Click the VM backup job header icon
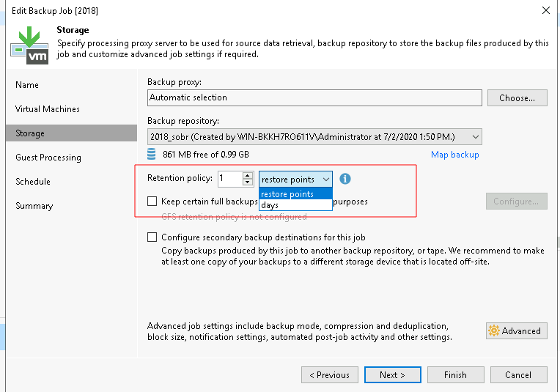 29,45
